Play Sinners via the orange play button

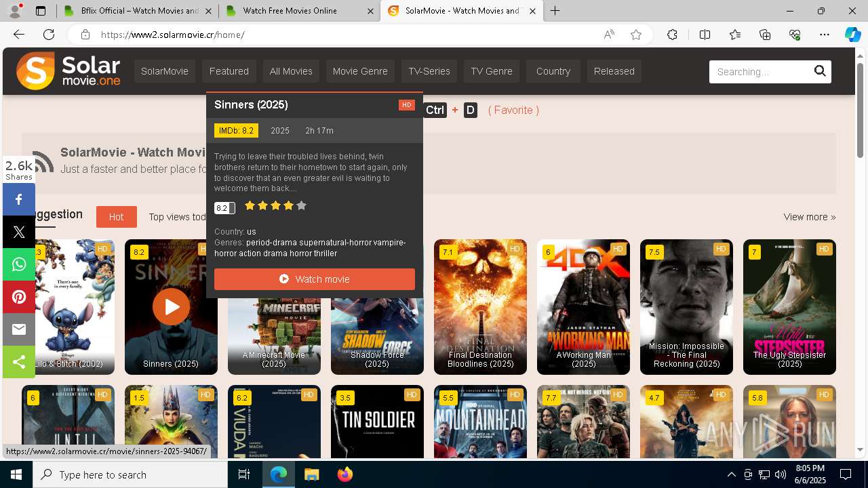(x=171, y=307)
